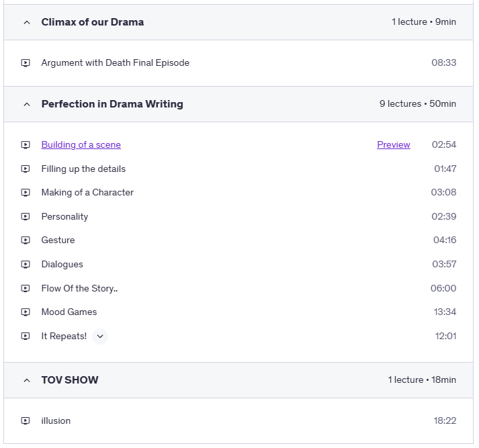The height and width of the screenshot is (448, 479).
Task: Click the video icon beside Gesture lecture
Action: click(26, 240)
